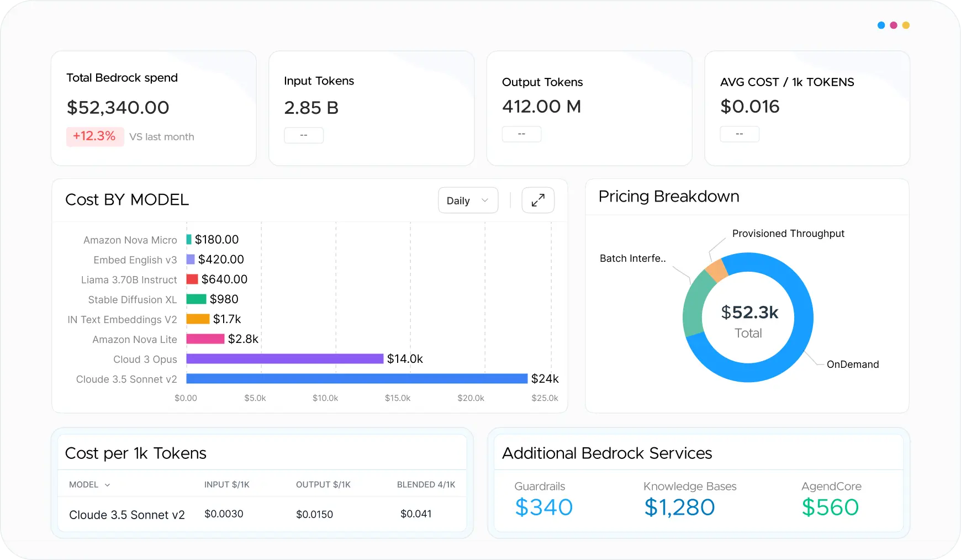Click the VS last month caption
This screenshot has height=560, width=961.
point(162,137)
